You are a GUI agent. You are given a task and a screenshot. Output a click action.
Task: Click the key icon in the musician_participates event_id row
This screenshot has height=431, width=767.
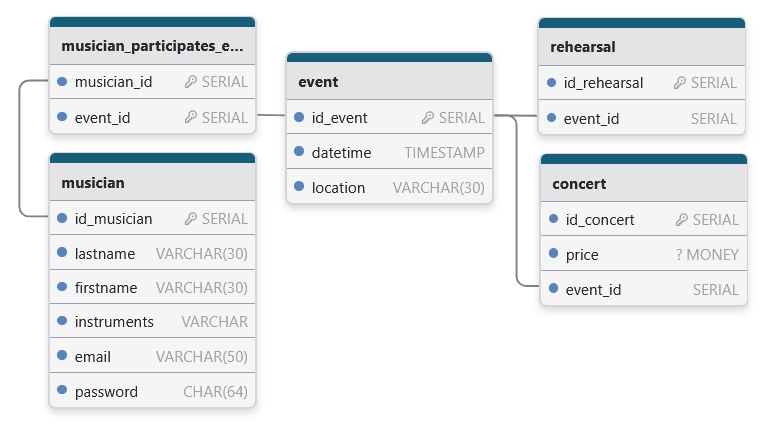pos(191,117)
